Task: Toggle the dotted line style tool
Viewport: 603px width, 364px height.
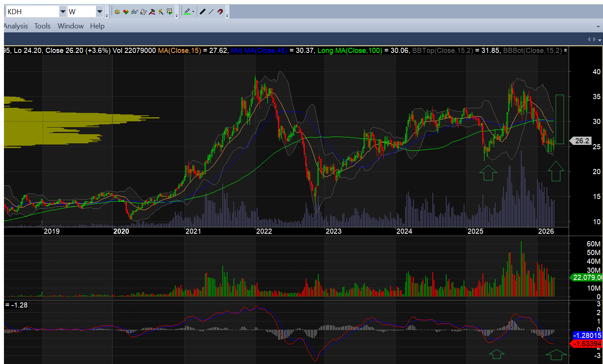Action: click(211, 12)
